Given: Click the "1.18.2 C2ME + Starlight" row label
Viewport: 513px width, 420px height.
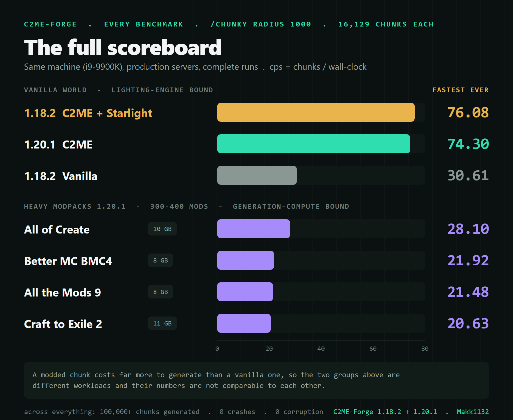Looking at the screenshot, I should click(88, 113).
